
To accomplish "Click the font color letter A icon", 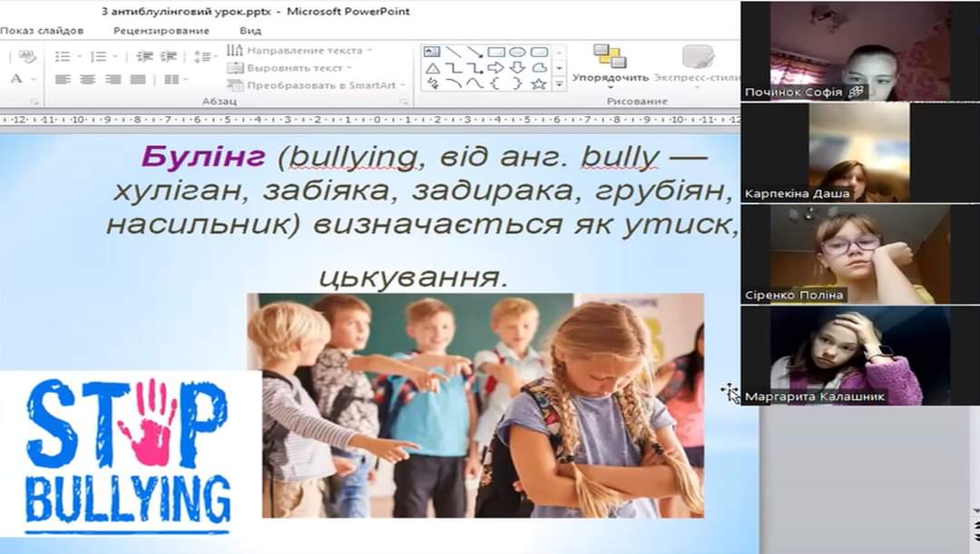I will click(16, 79).
